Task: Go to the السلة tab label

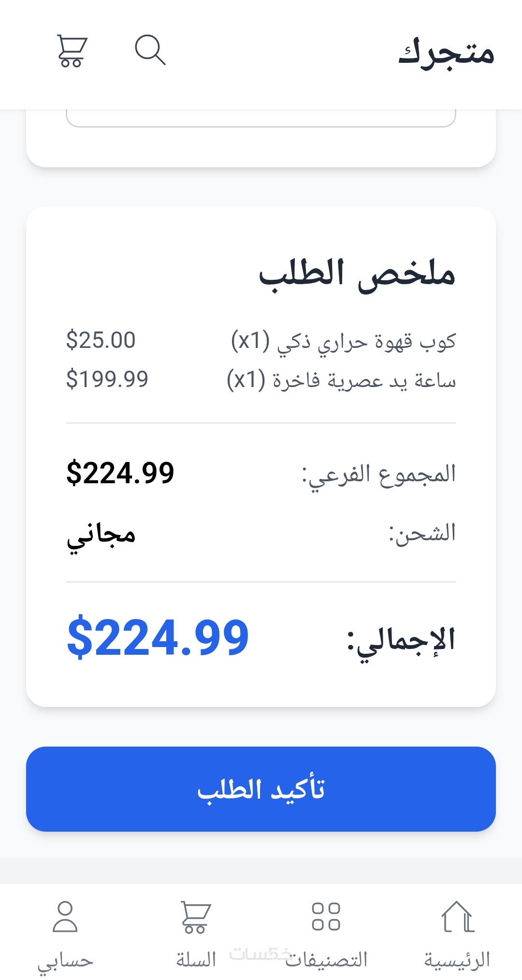Action: pyautogui.click(x=196, y=960)
